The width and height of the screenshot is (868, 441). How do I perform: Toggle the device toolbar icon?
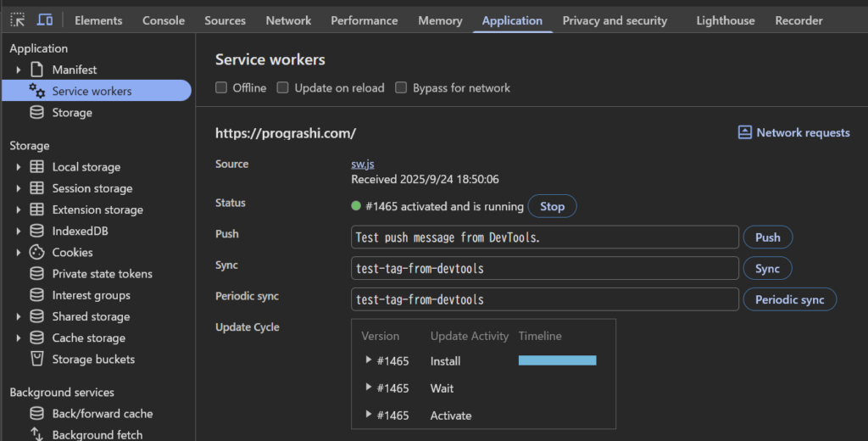pyautogui.click(x=45, y=20)
